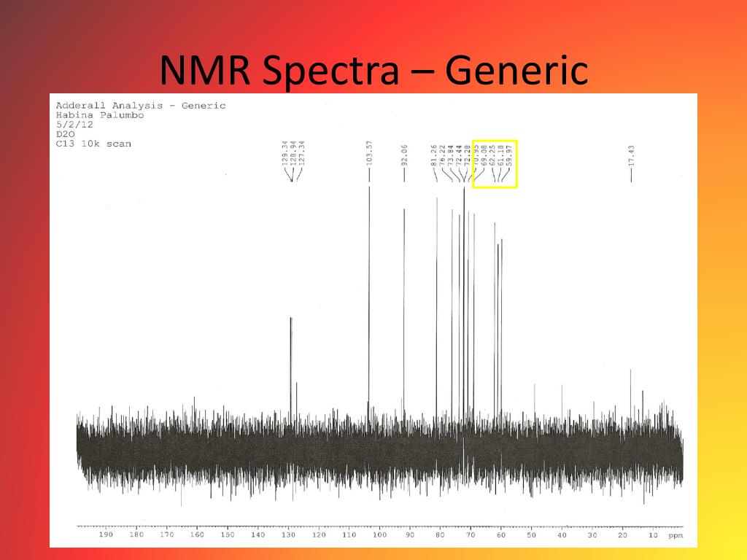The width and height of the screenshot is (747, 560).
Task: Select the peak label "17.43"
Action: click(631, 155)
